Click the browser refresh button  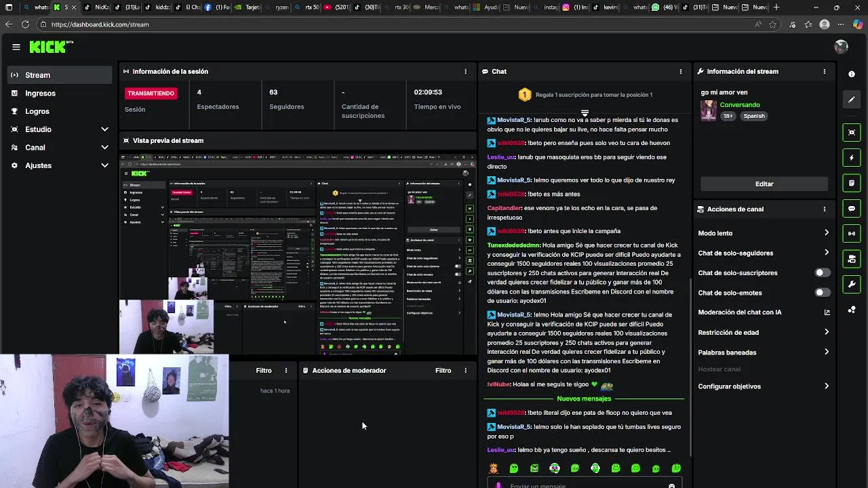(x=25, y=24)
